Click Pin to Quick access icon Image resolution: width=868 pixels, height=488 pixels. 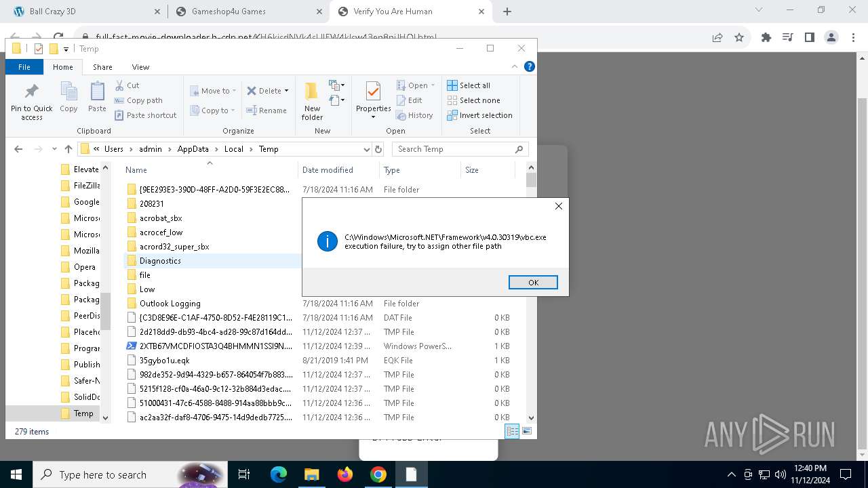click(31, 102)
